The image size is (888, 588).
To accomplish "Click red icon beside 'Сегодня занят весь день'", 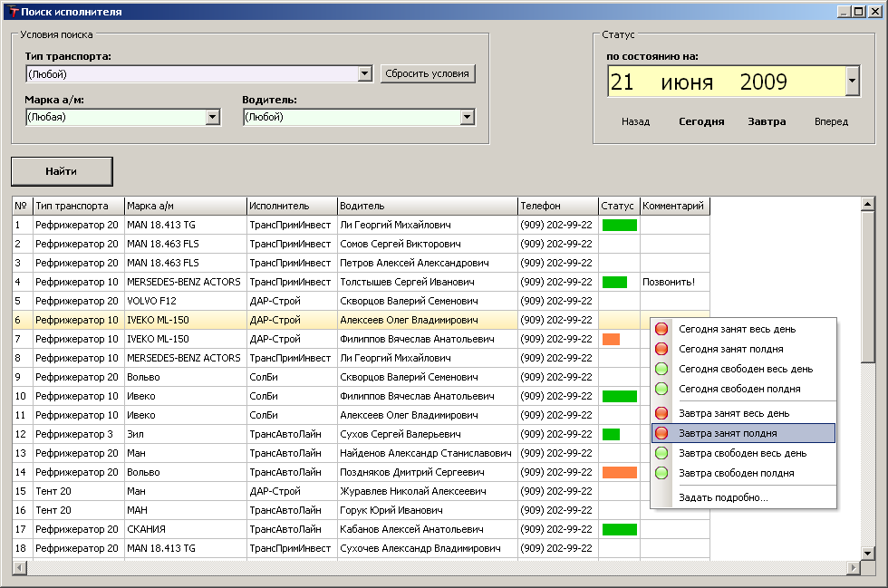I will tap(661, 329).
